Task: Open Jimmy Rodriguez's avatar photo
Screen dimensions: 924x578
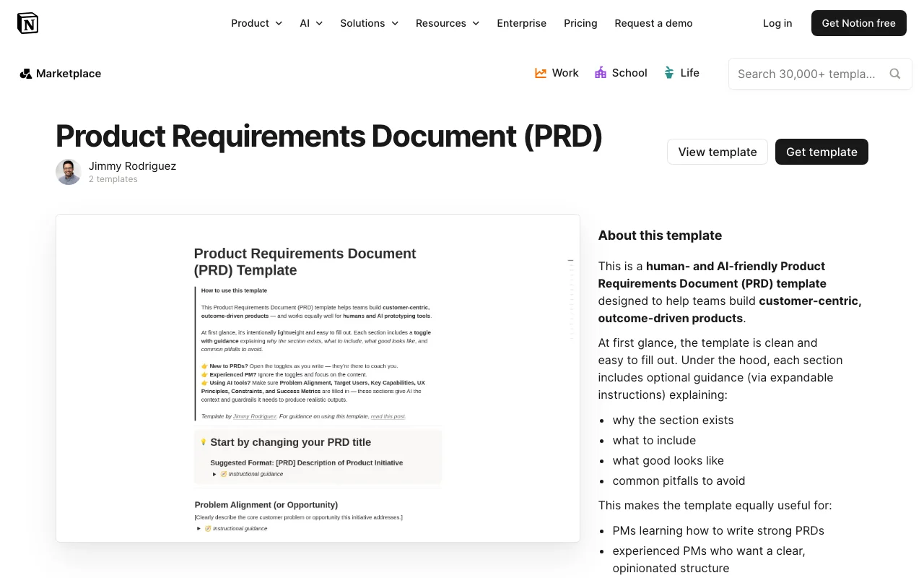Action: point(69,172)
